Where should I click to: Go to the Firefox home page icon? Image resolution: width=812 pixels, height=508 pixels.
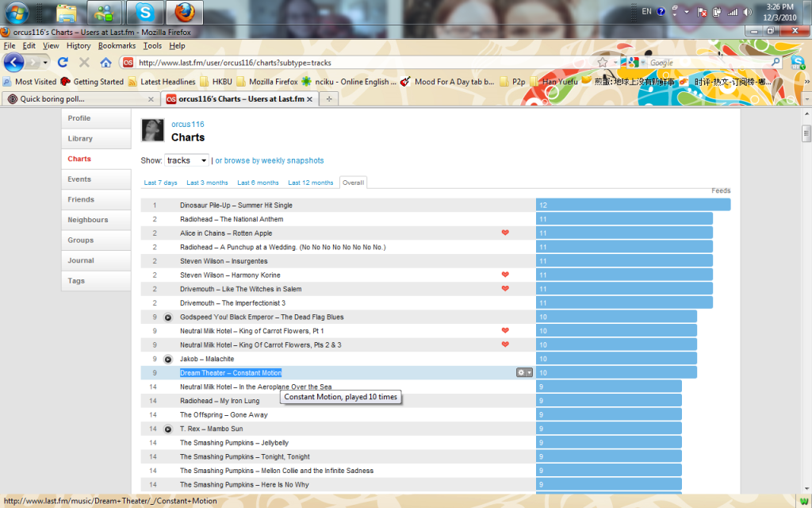[106, 63]
